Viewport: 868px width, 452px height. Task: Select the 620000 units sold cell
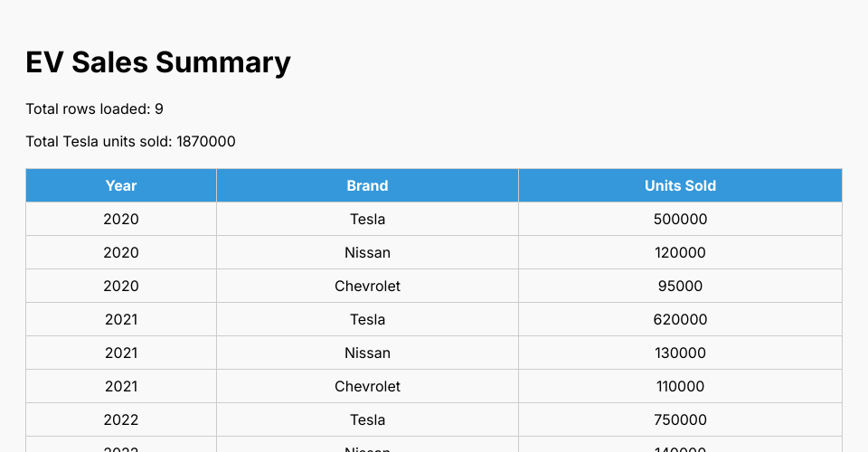coord(680,319)
